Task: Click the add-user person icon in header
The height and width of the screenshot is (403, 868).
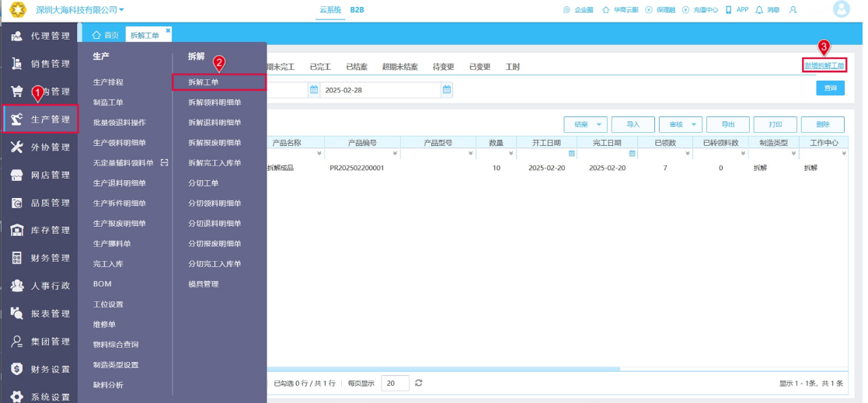Action: point(793,10)
